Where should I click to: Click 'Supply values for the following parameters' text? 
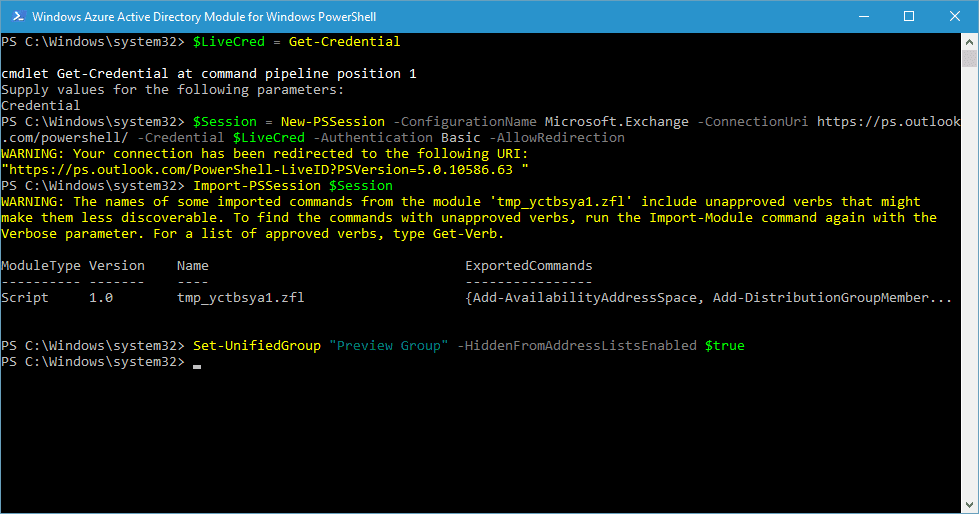point(172,90)
